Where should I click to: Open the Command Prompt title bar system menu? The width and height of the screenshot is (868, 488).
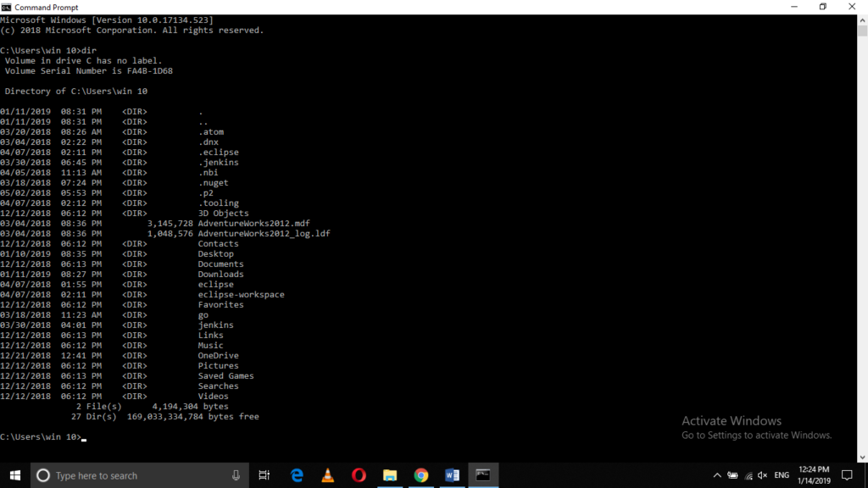pyautogui.click(x=7, y=7)
